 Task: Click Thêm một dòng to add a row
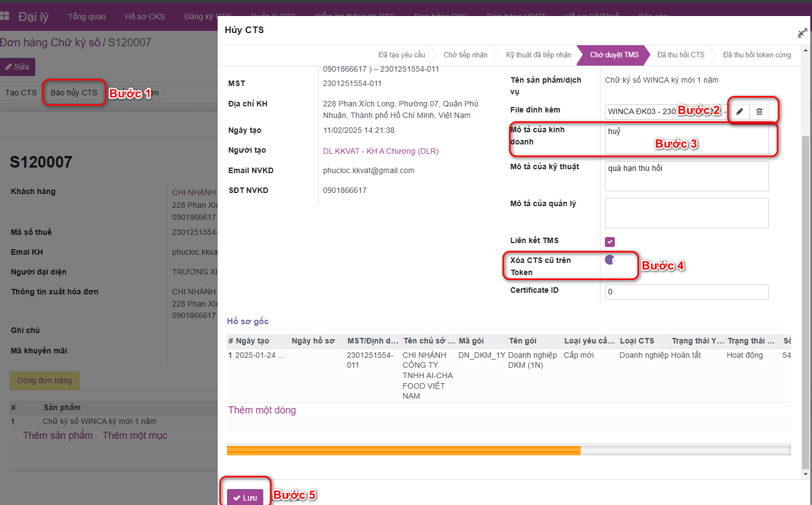(262, 410)
